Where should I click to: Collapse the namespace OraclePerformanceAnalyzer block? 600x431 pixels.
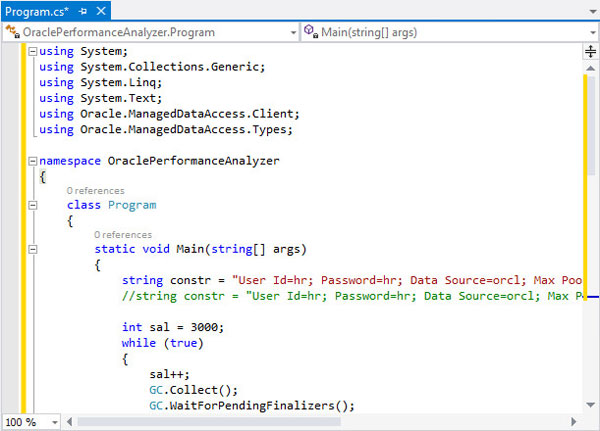click(33, 161)
